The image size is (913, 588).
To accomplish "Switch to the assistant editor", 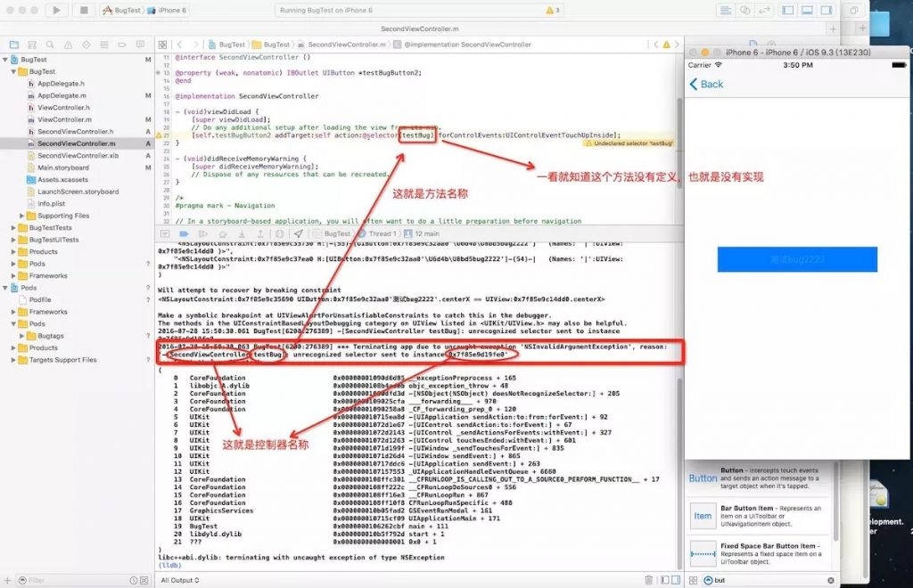I will 744,10.
